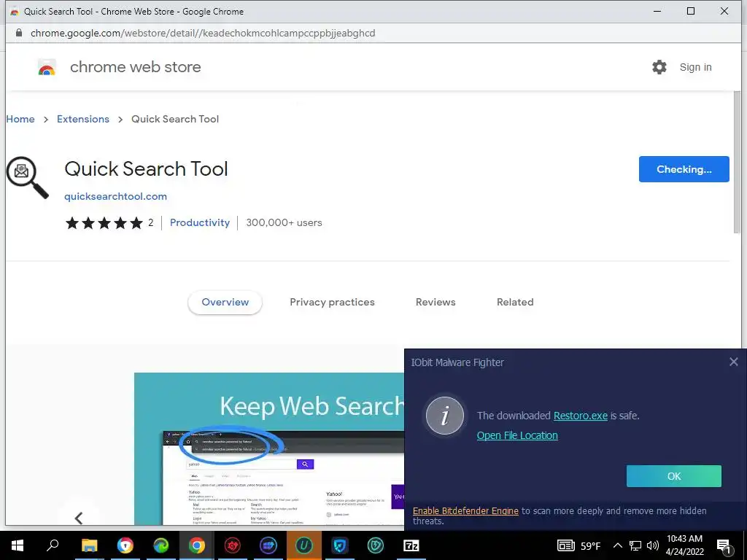Open the orange-highlighted green U taskbar app

(304, 545)
